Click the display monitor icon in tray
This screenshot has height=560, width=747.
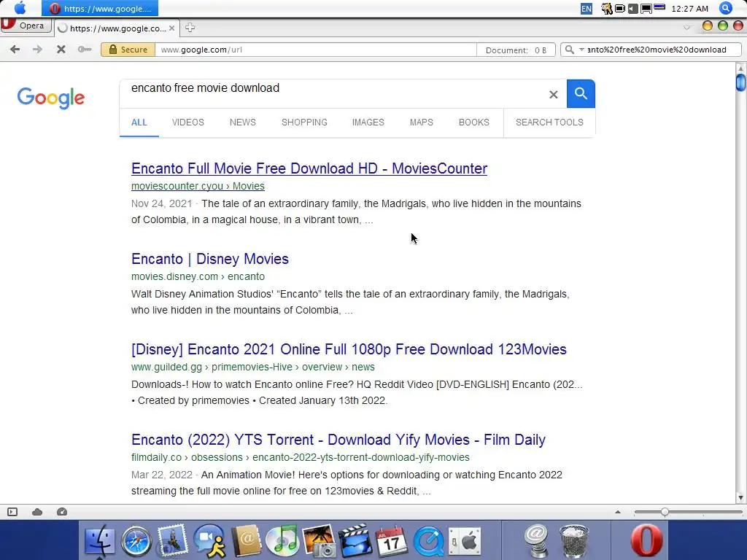tap(646, 9)
